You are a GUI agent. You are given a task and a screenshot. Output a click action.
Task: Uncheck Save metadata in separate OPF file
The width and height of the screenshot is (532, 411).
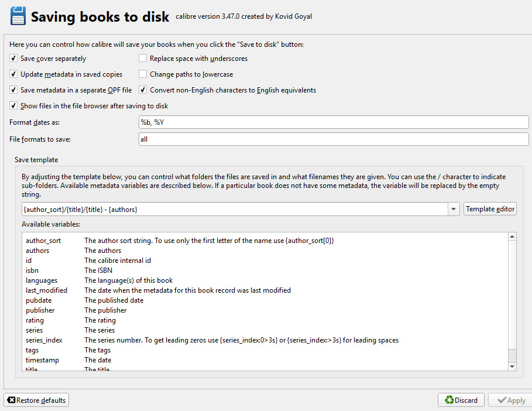tap(13, 90)
